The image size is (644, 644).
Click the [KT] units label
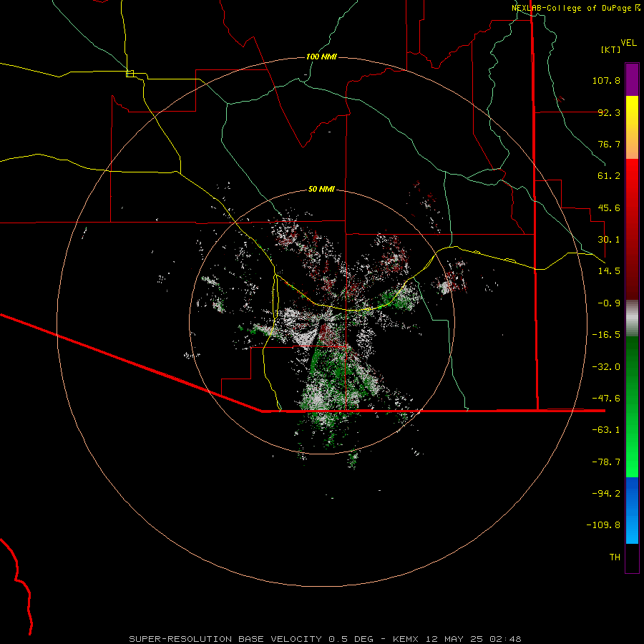point(611,49)
